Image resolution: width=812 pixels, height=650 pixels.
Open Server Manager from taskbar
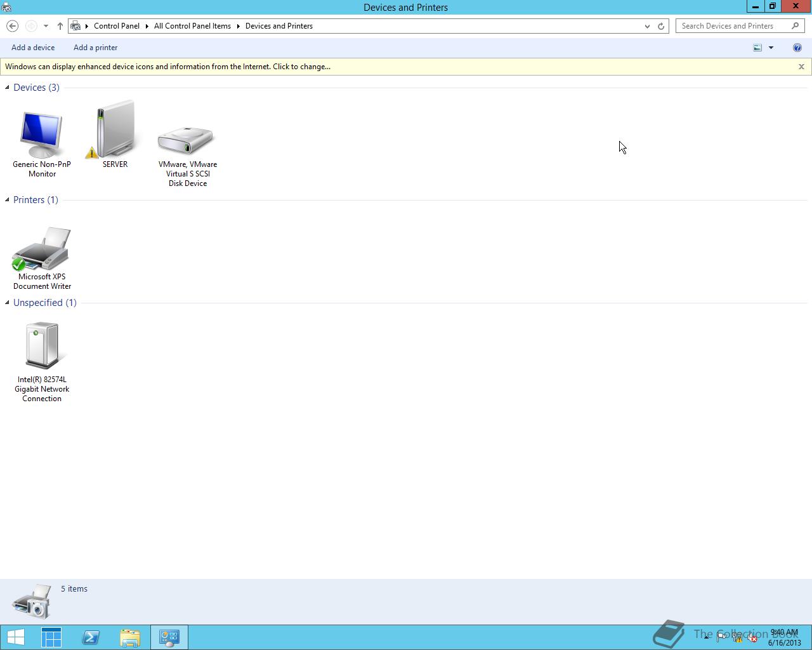point(51,637)
